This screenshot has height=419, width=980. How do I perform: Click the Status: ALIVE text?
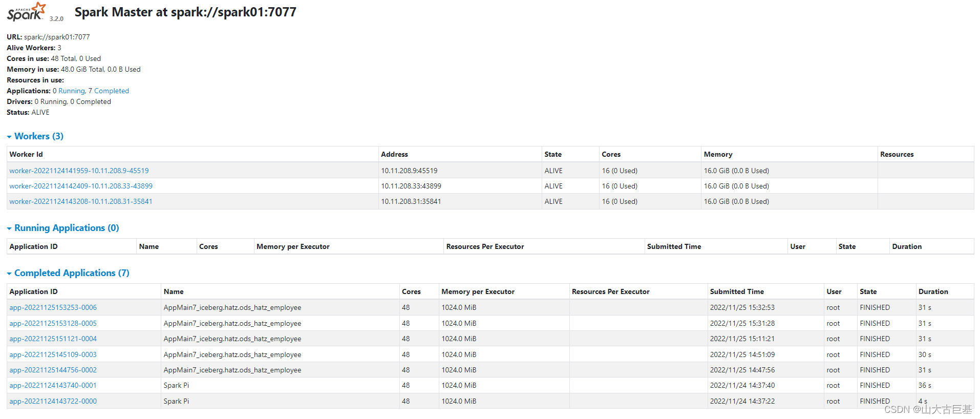click(28, 112)
